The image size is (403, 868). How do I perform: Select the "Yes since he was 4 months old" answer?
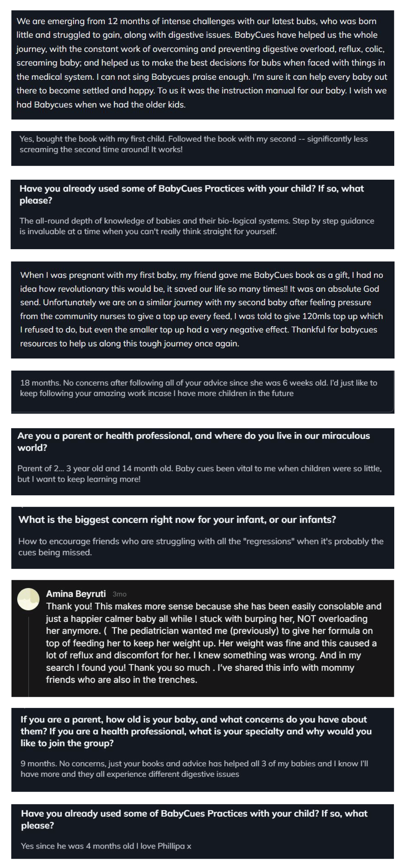pyautogui.click(x=106, y=846)
